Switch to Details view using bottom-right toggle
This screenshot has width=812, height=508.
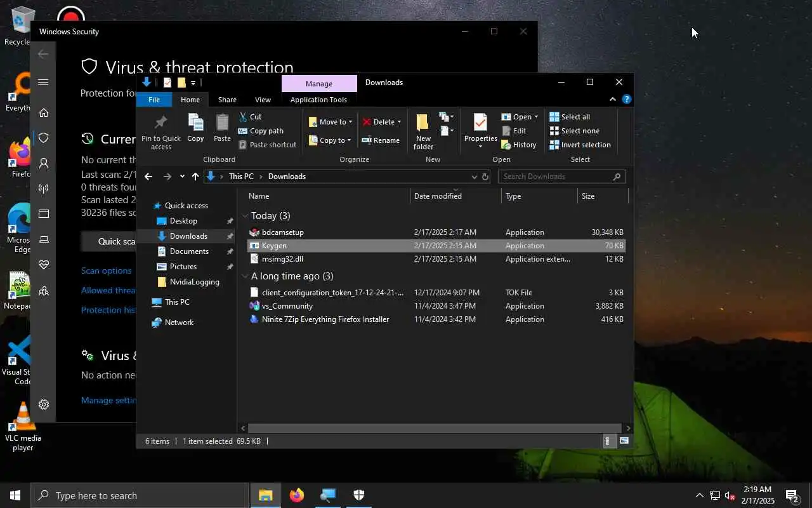[x=609, y=441]
